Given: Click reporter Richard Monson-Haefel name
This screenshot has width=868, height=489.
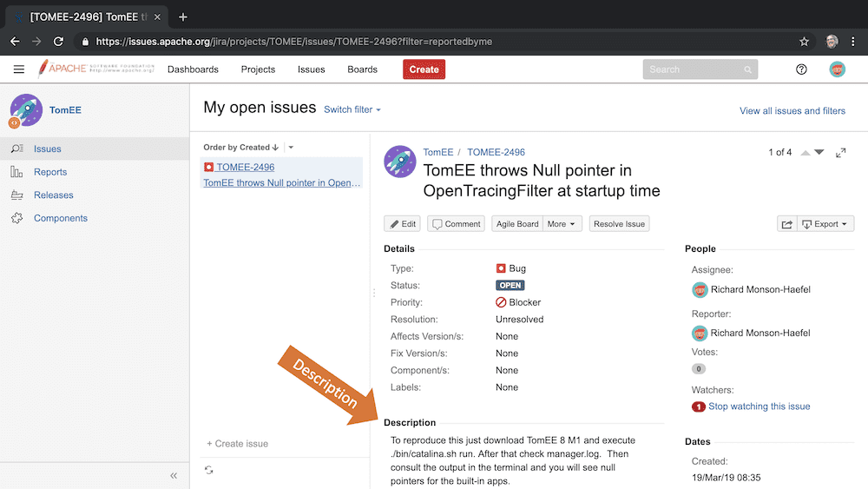Looking at the screenshot, I should [760, 333].
